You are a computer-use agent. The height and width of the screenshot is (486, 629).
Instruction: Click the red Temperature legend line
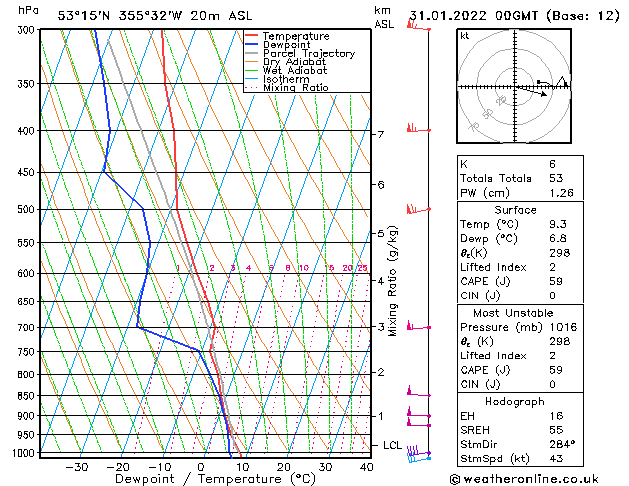point(252,36)
